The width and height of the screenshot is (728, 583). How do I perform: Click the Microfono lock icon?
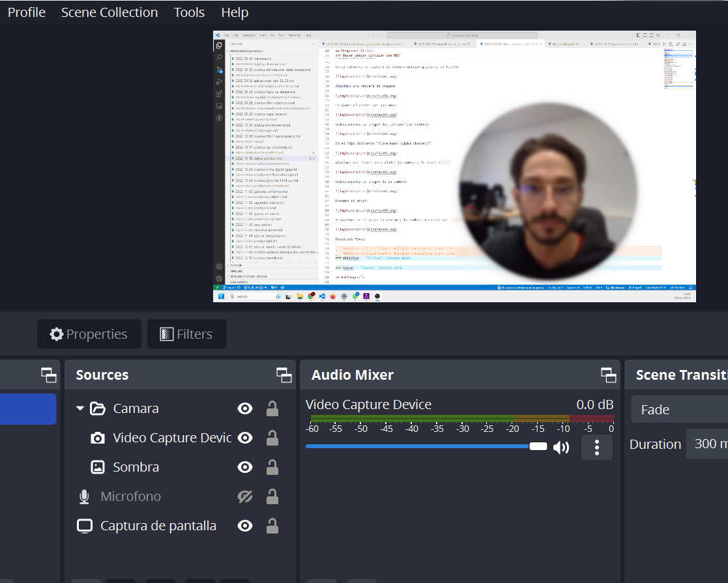pyautogui.click(x=272, y=496)
